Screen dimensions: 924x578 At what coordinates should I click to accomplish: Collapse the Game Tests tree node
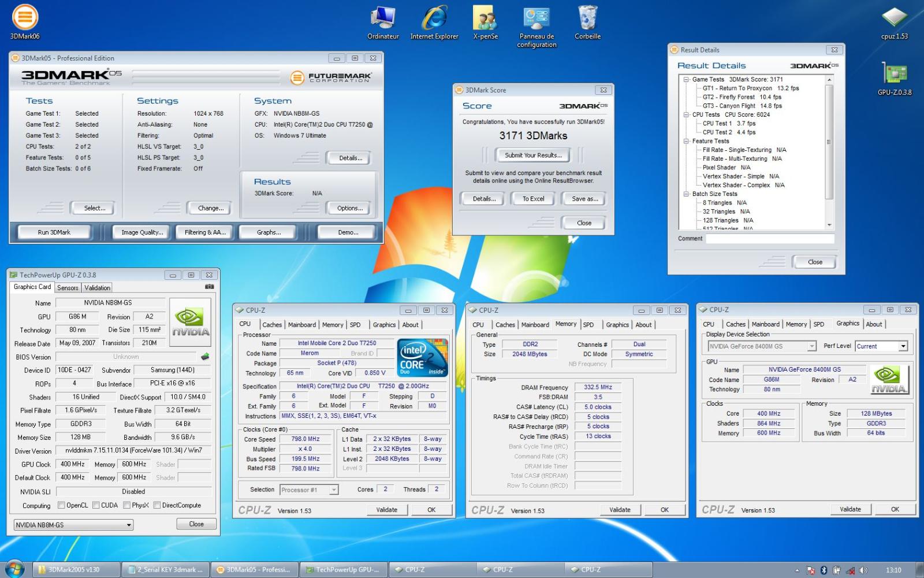[687, 80]
